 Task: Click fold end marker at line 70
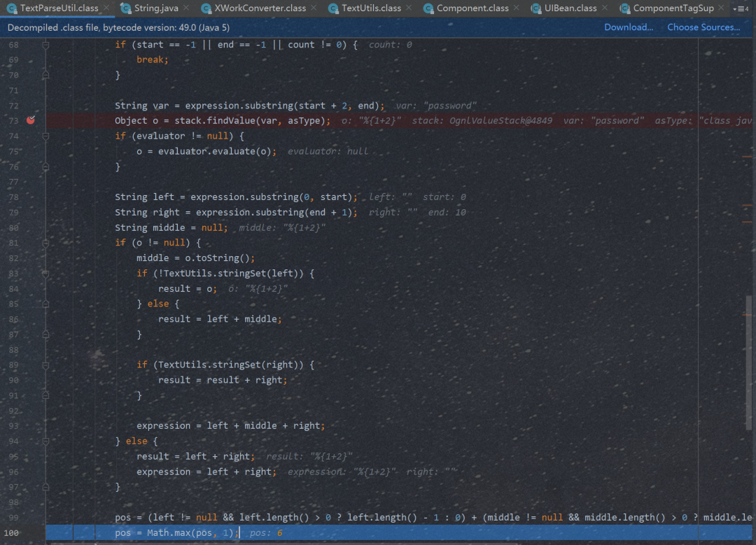[45, 75]
